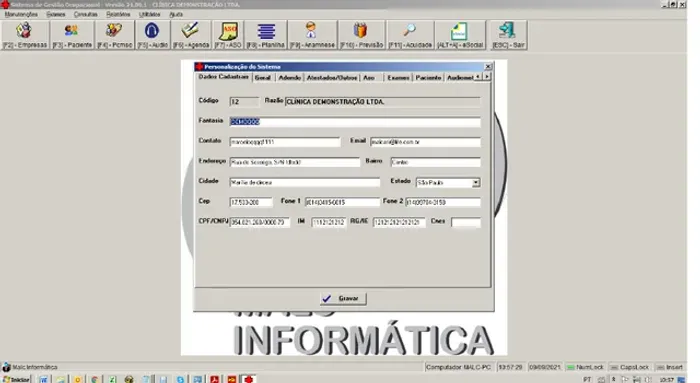Screen dimensions: 700x383
Task: Click the tab strip left scroll arrow
Action: pos(478,77)
